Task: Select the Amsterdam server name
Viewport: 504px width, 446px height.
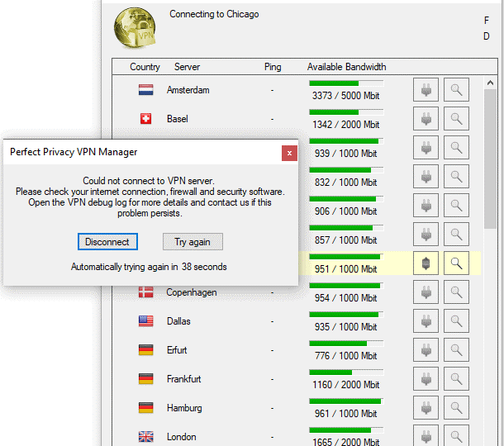Action: (188, 90)
